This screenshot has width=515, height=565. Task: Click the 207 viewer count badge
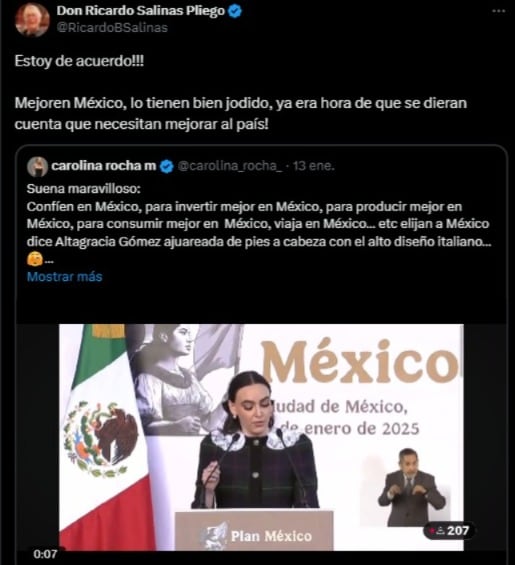coord(449,531)
